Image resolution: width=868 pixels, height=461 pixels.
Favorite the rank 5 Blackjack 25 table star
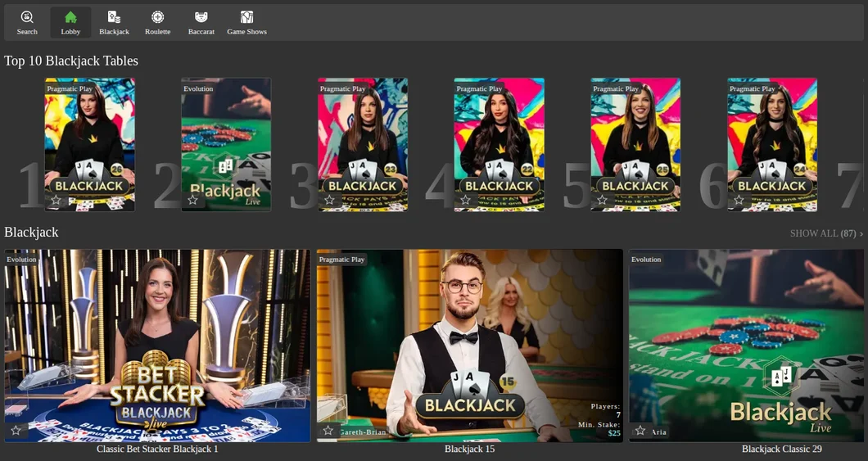603,200
